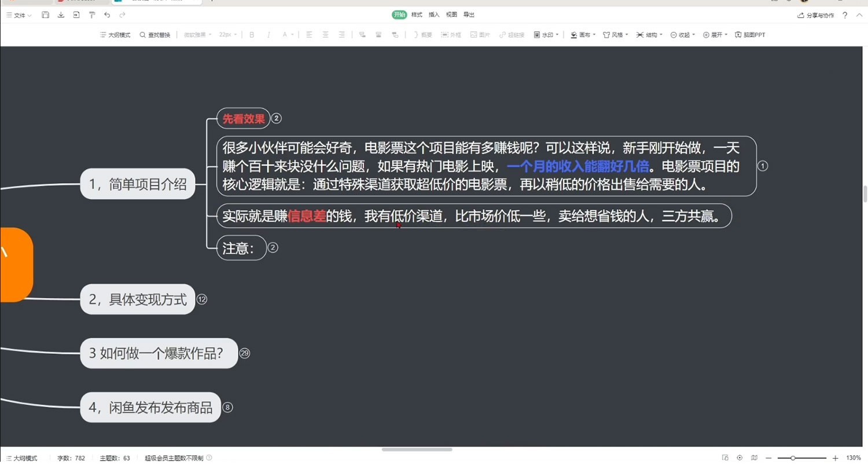Zoom out with the minus button
This screenshot has width=868, height=475.
768,458
